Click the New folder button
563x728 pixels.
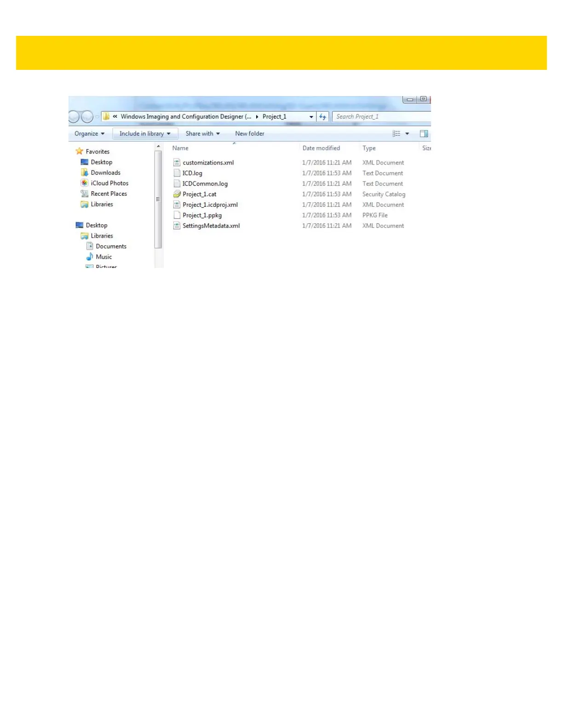[x=250, y=134]
